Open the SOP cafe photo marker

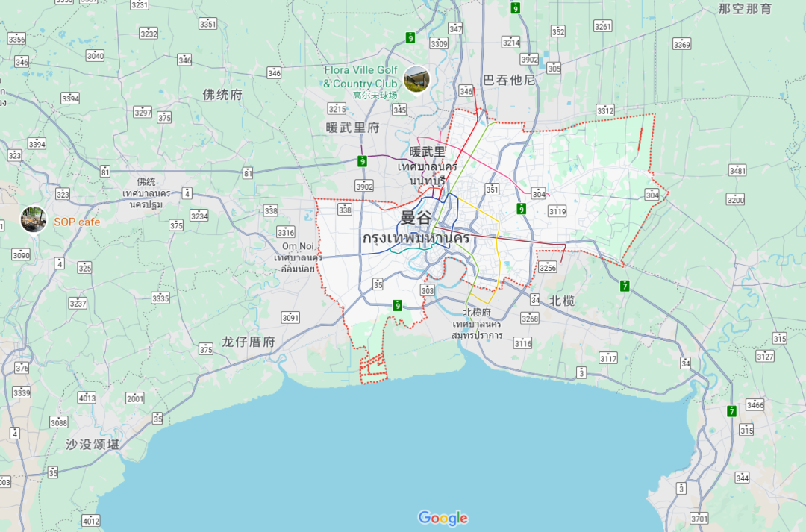tap(34, 219)
